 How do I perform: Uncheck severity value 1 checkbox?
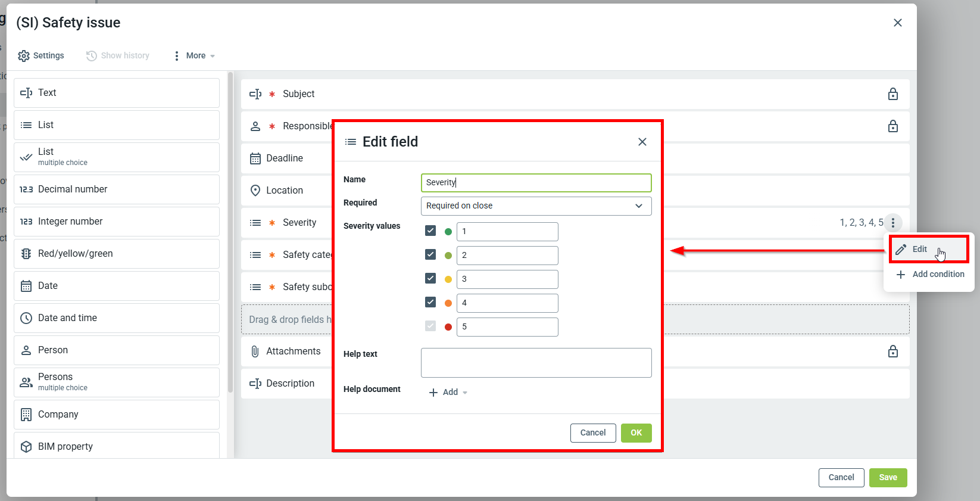(430, 231)
